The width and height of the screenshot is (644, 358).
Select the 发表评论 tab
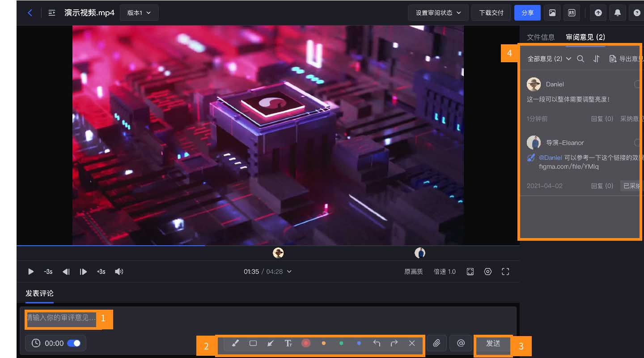point(39,294)
